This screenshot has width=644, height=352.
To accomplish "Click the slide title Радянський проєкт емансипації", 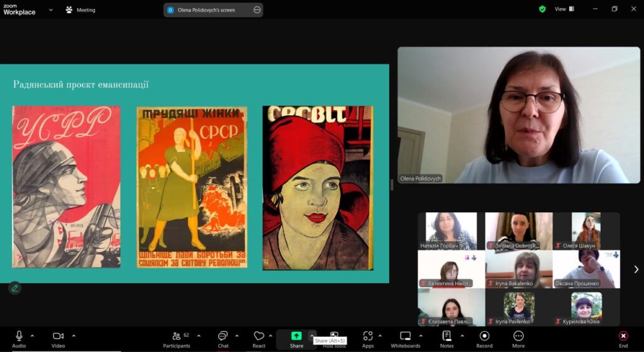I will point(81,85).
